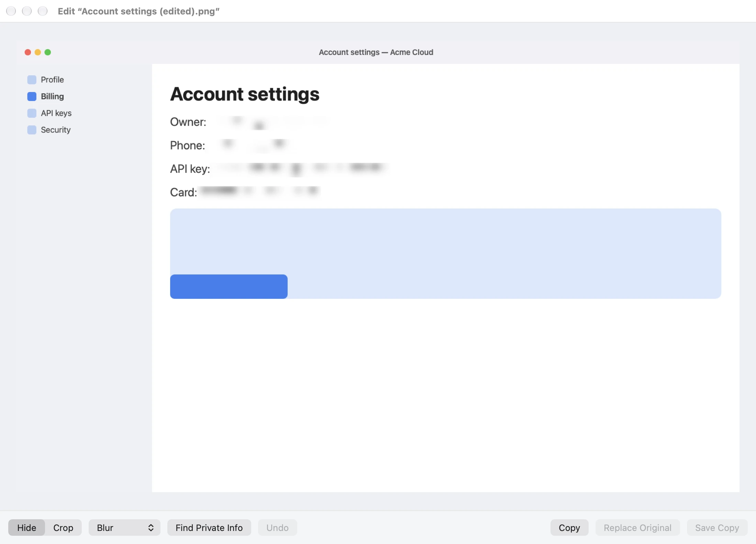This screenshot has height=544, width=756.
Task: Click the Billing blue square icon
Action: (x=32, y=97)
